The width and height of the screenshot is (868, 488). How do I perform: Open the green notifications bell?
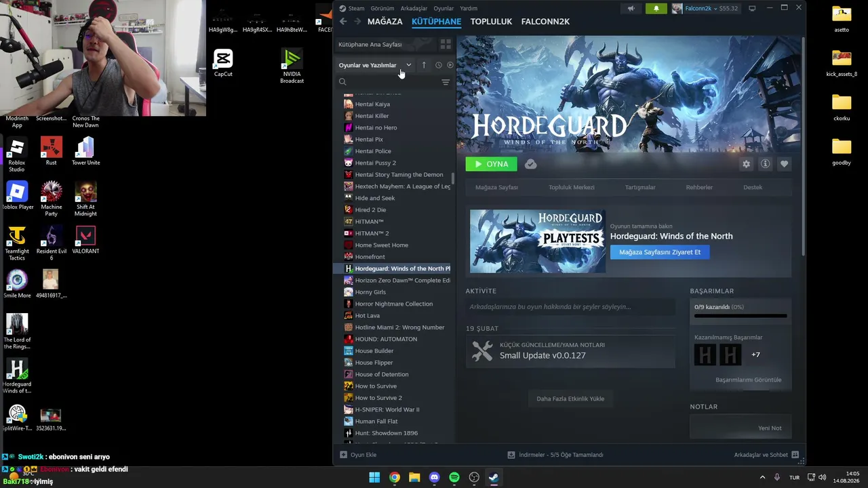(656, 9)
